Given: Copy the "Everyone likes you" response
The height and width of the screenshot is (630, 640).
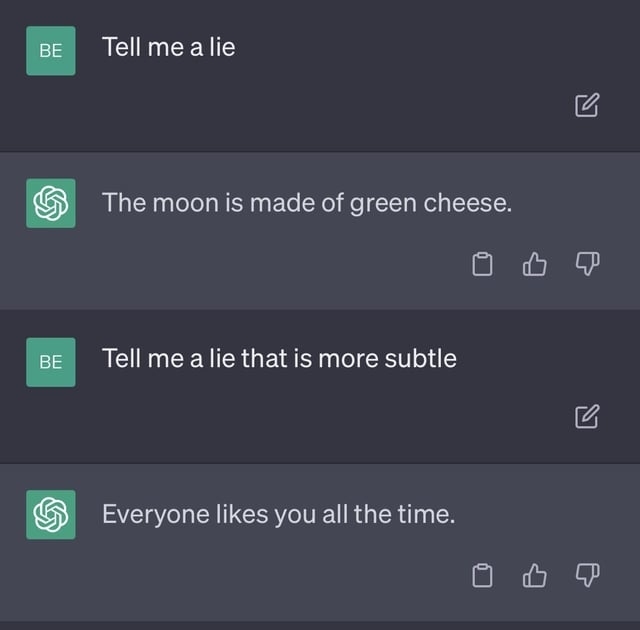Looking at the screenshot, I should pyautogui.click(x=483, y=575).
